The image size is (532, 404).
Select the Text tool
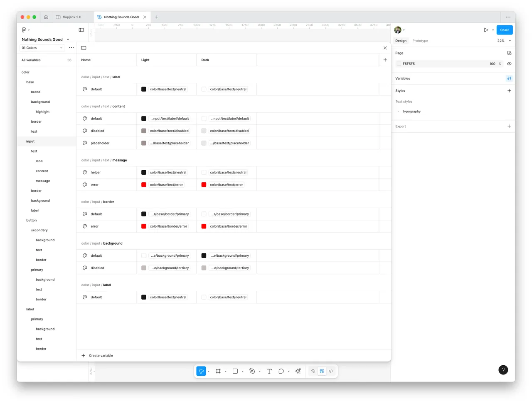(269, 371)
